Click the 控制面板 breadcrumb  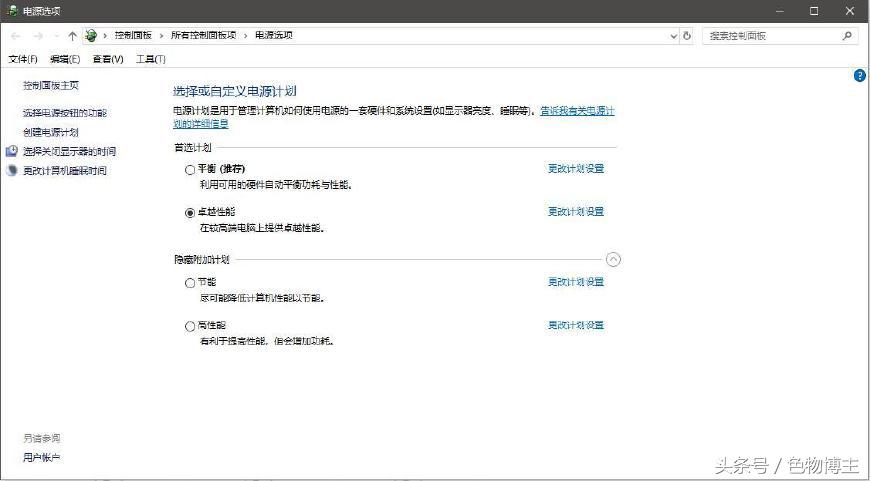click(133, 35)
